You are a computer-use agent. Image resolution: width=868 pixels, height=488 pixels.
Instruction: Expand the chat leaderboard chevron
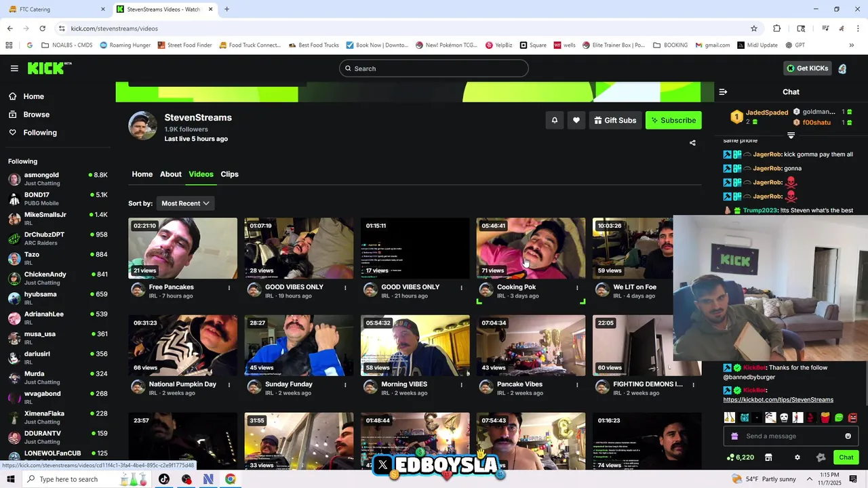(791, 136)
